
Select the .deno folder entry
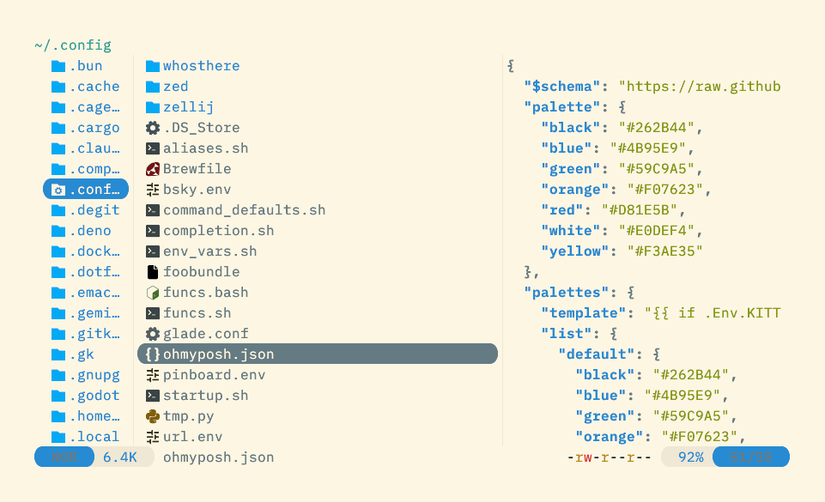tap(86, 230)
